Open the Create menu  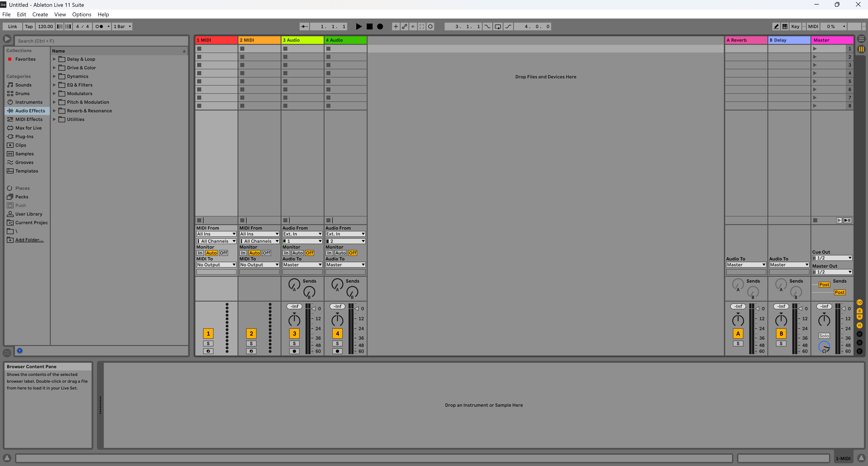tap(40, 14)
